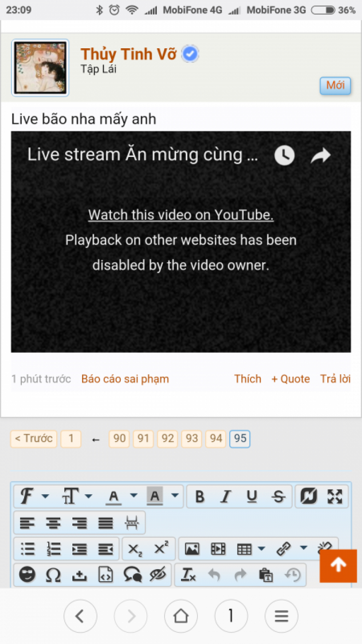Insert an image into the post

pos(192,549)
